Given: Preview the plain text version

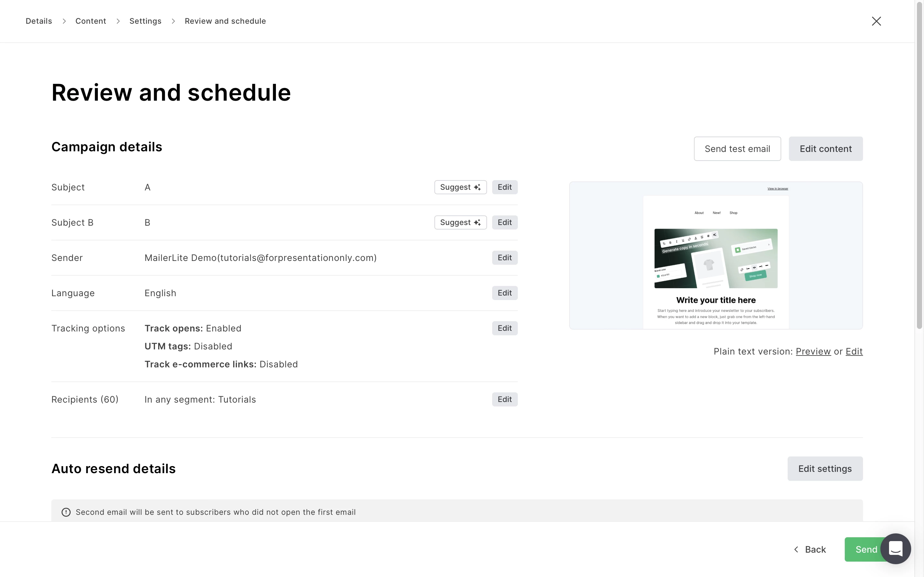Looking at the screenshot, I should click(x=813, y=351).
